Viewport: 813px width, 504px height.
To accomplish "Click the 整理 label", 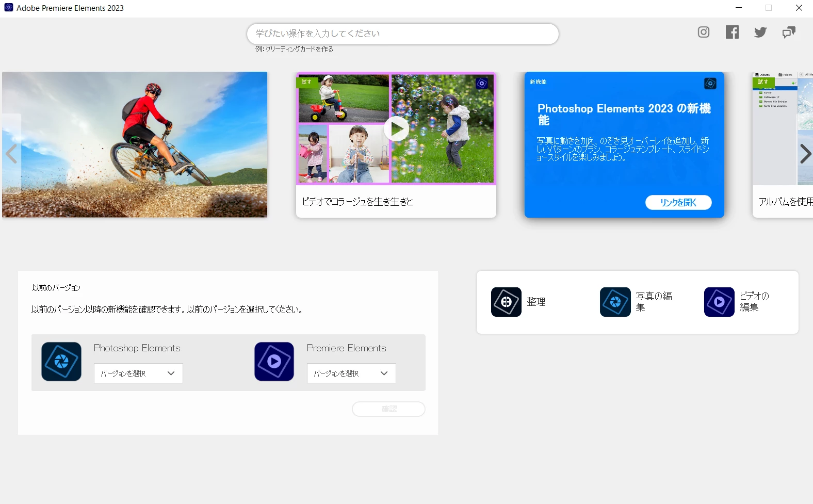I will (536, 302).
